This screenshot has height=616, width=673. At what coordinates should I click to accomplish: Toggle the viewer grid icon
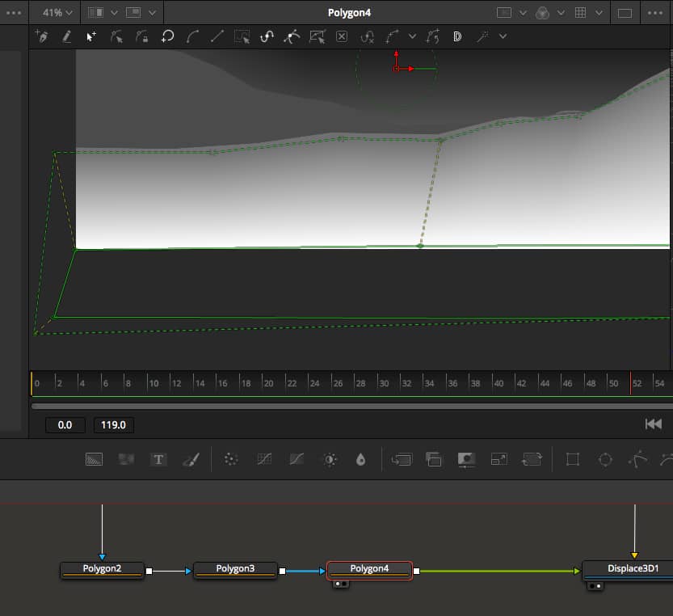pos(580,12)
